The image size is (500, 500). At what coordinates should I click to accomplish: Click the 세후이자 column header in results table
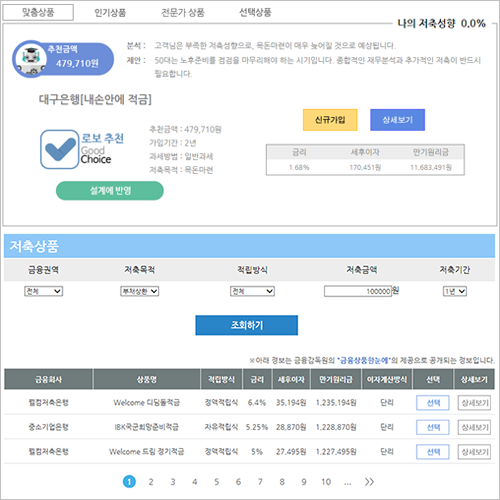(291, 379)
